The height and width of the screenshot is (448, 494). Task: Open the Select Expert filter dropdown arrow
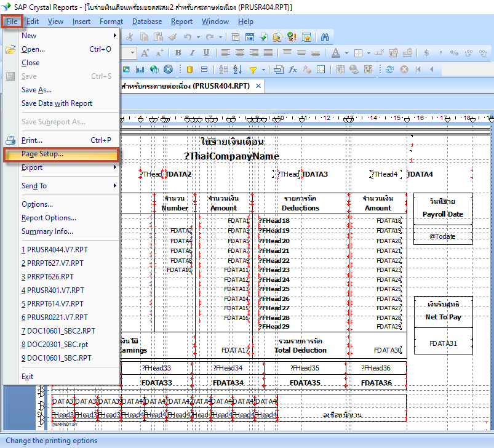point(263,70)
